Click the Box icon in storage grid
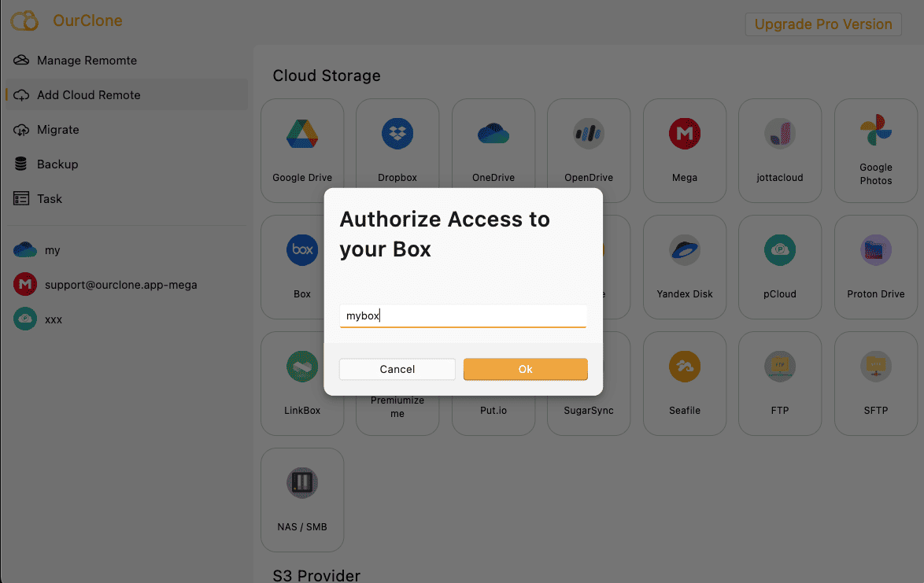The image size is (924, 583). click(302, 249)
